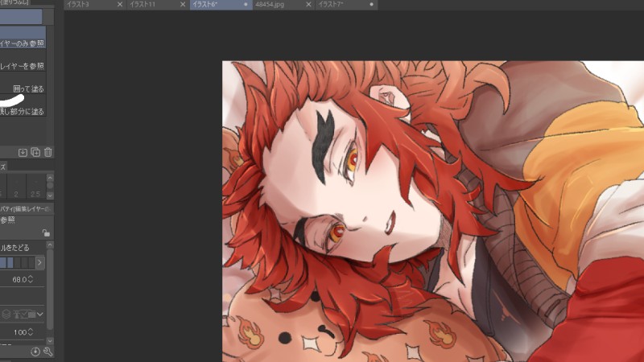Click the import sub tool material icon
The width and height of the screenshot is (644, 362).
coord(23,152)
